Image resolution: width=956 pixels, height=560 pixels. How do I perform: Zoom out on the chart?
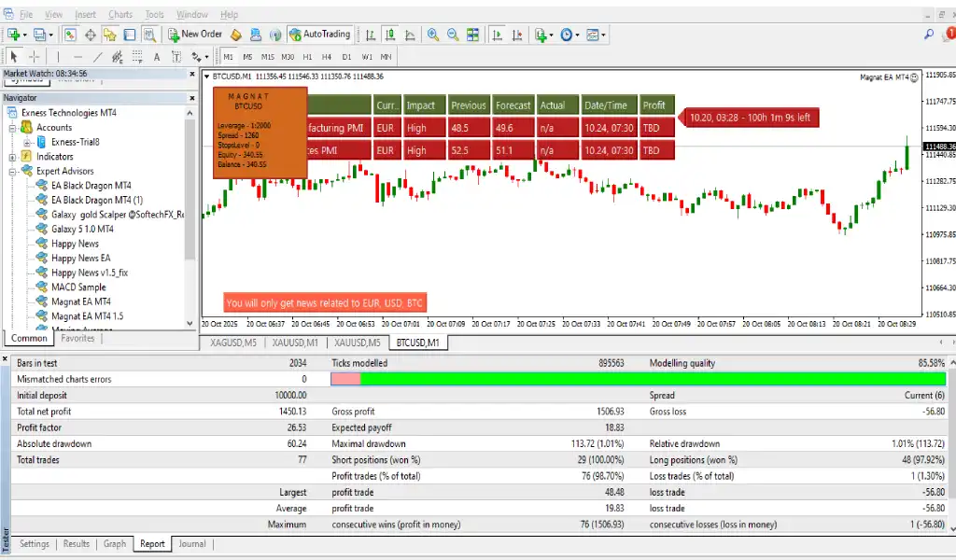pos(453,35)
